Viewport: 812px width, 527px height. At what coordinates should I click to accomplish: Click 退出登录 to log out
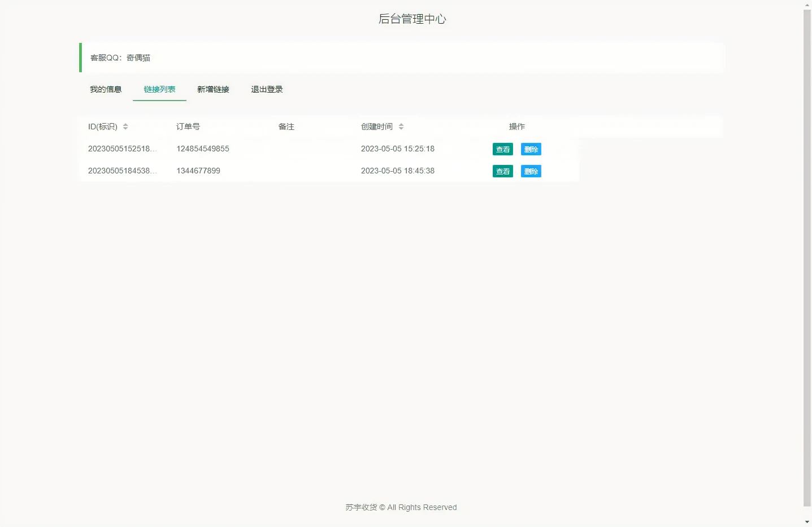point(267,89)
